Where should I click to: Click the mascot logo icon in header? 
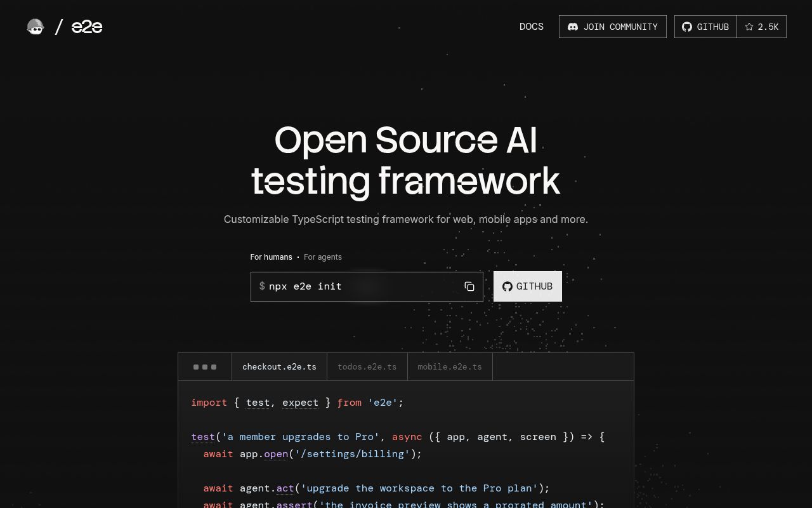36,27
